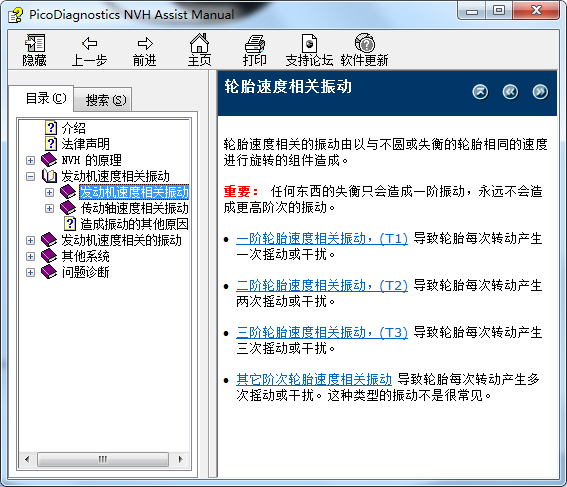Open the 一阶轮胎速度相关振动 (T1) link
Screen dimensions: 567x487
click(321, 239)
